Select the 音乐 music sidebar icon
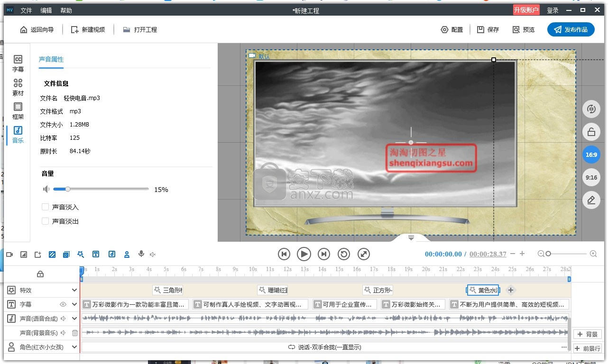This screenshot has width=608, height=364. (x=18, y=135)
